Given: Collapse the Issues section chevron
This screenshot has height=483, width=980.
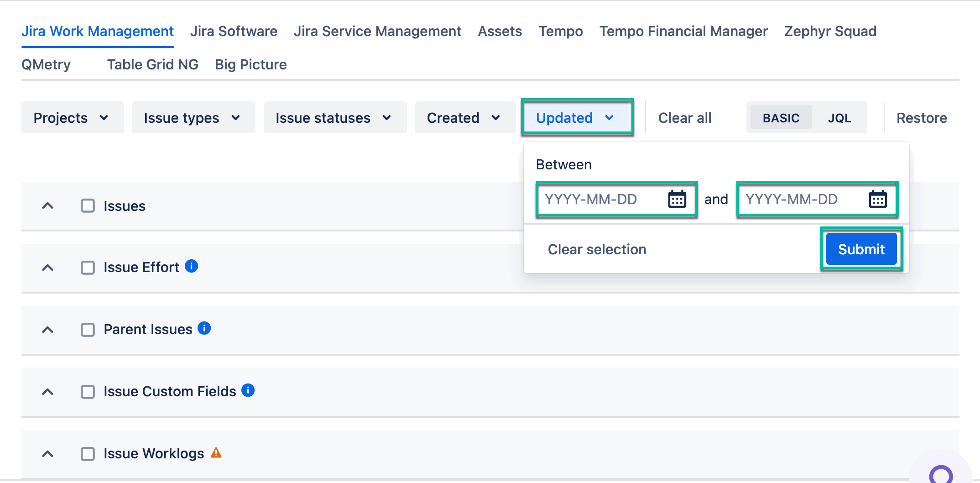Looking at the screenshot, I should 47,206.
